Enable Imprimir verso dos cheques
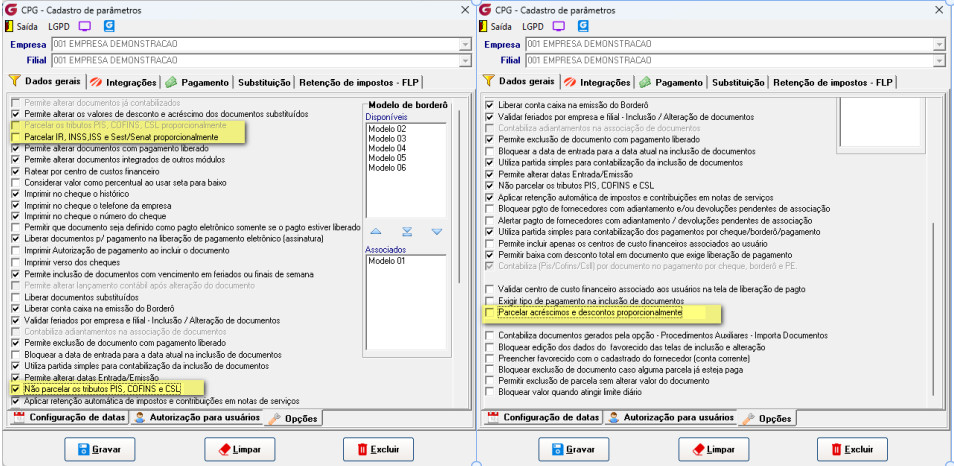 [x=16, y=263]
